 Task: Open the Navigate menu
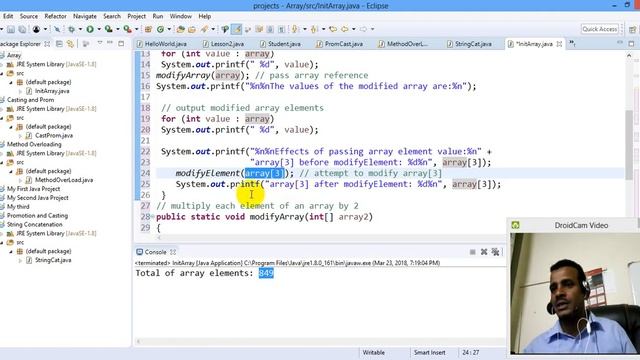tap(85, 16)
